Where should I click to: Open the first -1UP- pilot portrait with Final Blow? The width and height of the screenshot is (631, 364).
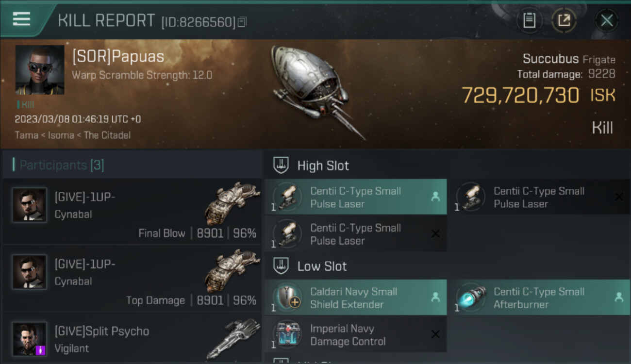[30, 205]
